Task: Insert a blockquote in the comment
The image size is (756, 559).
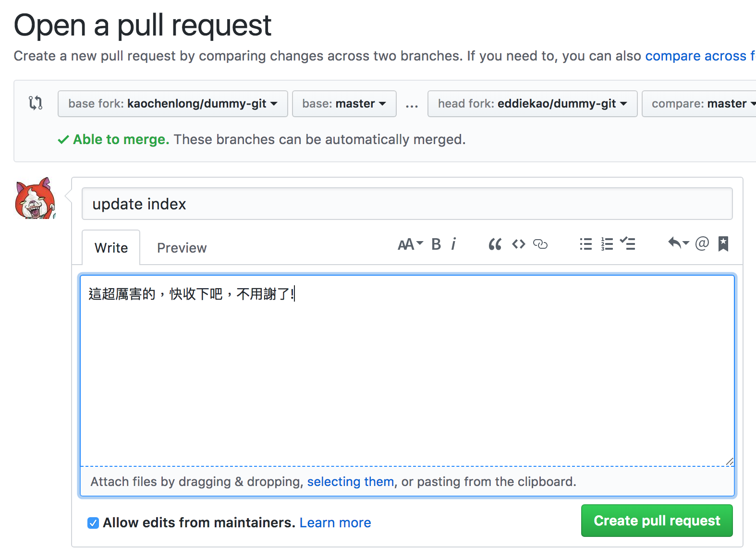Action: [495, 244]
